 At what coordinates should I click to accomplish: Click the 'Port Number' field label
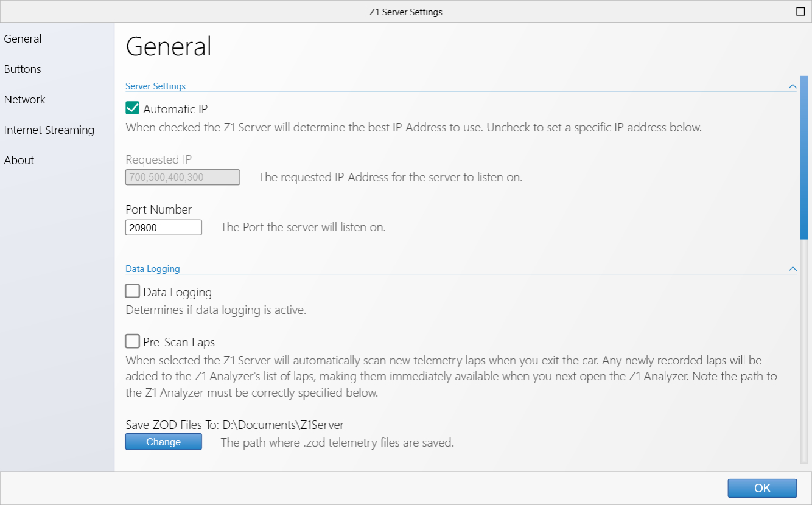[x=159, y=209]
